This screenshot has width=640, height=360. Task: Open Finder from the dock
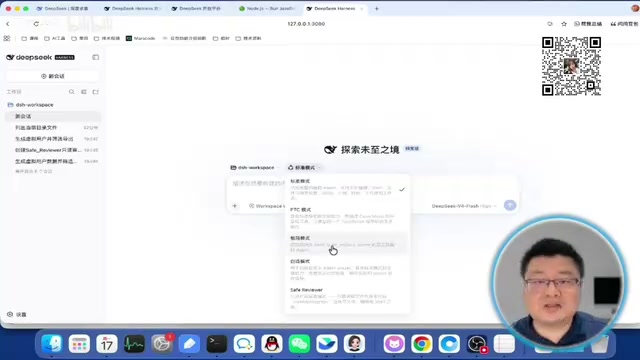click(x=52, y=344)
